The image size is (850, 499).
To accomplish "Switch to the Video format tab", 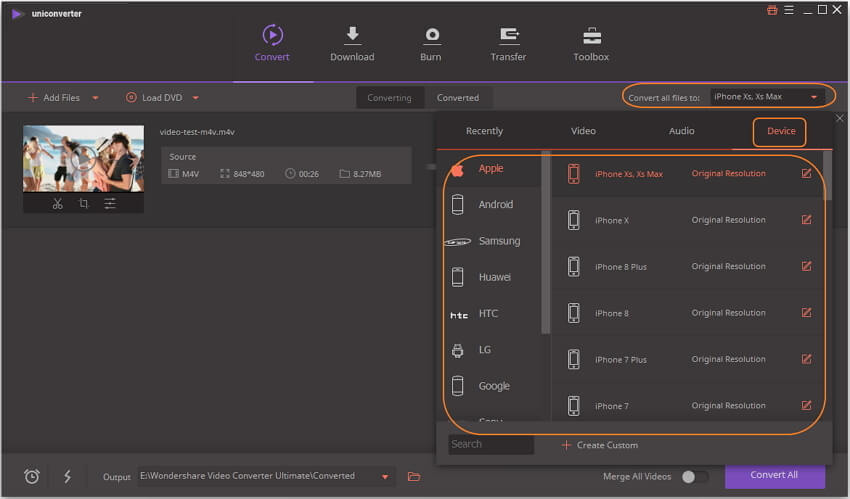I will [583, 131].
